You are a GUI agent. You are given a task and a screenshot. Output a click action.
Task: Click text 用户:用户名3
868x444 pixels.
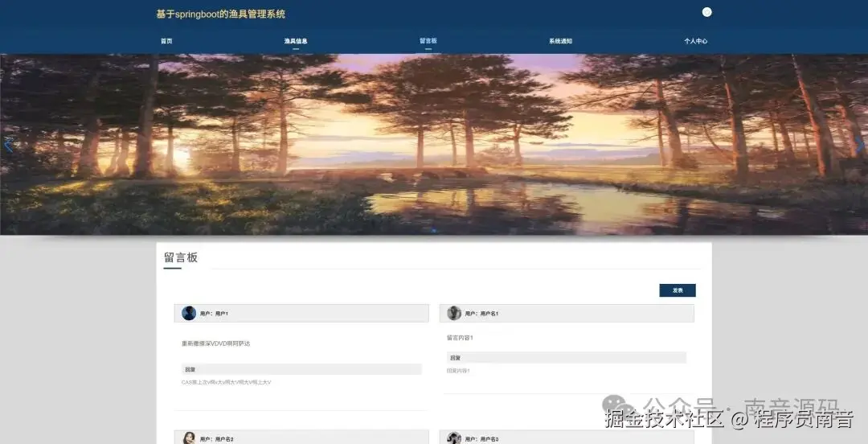click(x=481, y=439)
